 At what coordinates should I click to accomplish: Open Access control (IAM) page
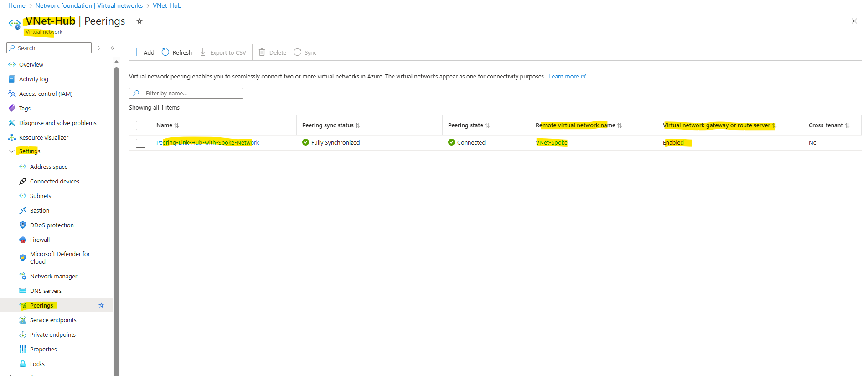click(46, 94)
